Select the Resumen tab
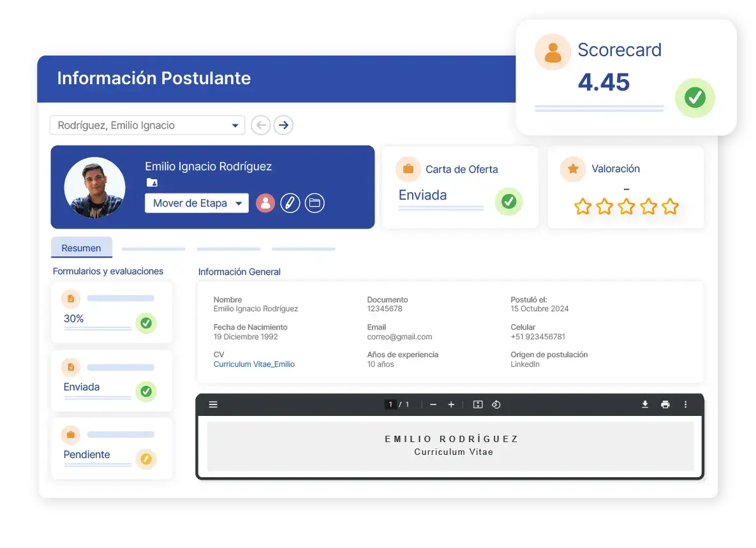The width and height of the screenshot is (756, 548). (82, 248)
